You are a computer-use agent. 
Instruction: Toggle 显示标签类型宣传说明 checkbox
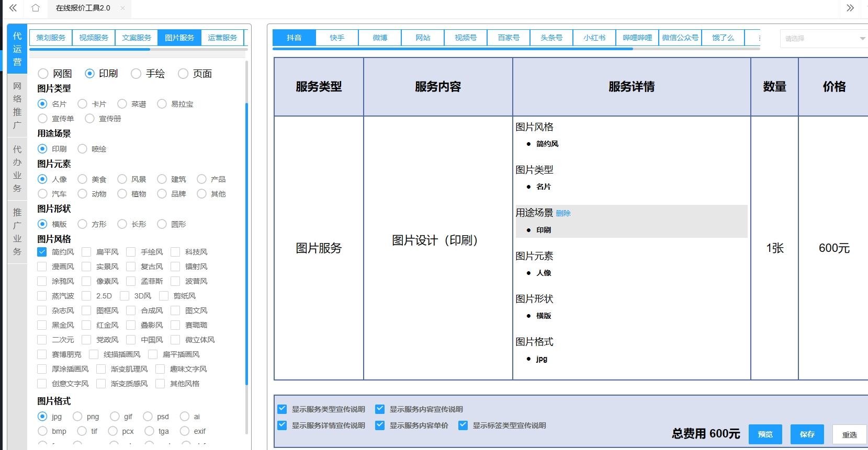pyautogui.click(x=463, y=425)
